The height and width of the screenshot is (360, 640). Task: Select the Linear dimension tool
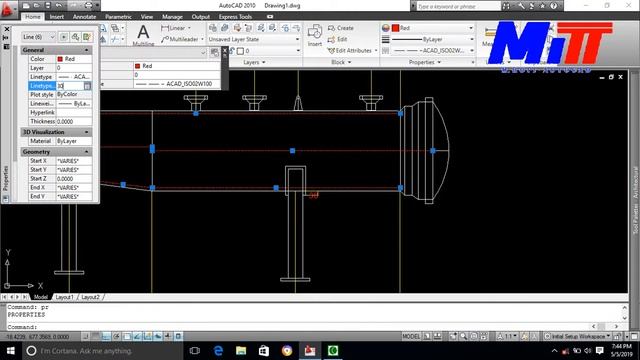[x=176, y=28]
